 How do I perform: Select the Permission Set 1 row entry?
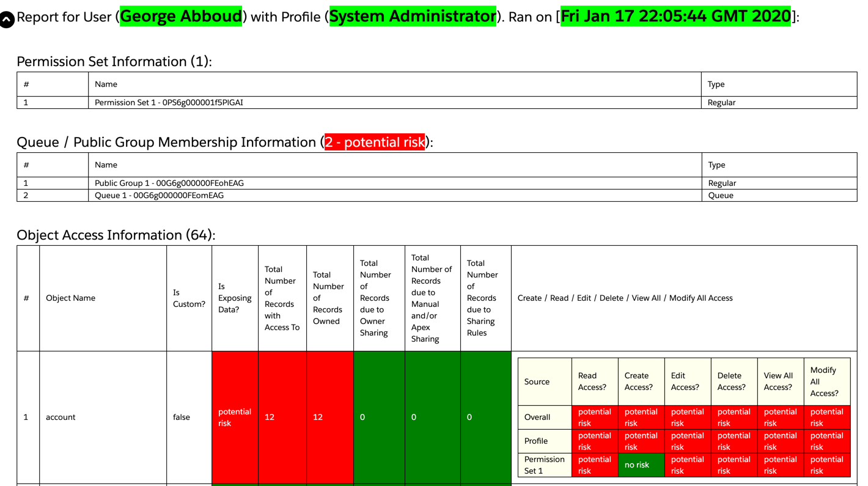click(x=169, y=103)
